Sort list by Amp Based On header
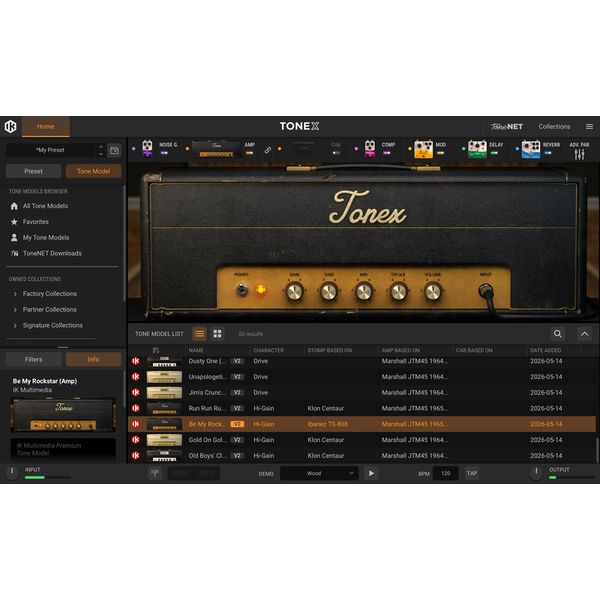The height and width of the screenshot is (600, 600). point(401,350)
